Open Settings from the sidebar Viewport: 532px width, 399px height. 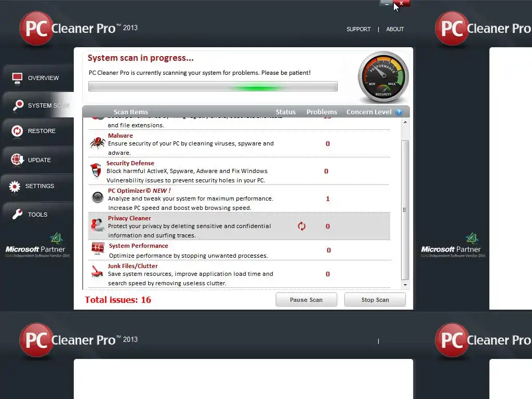(x=38, y=186)
